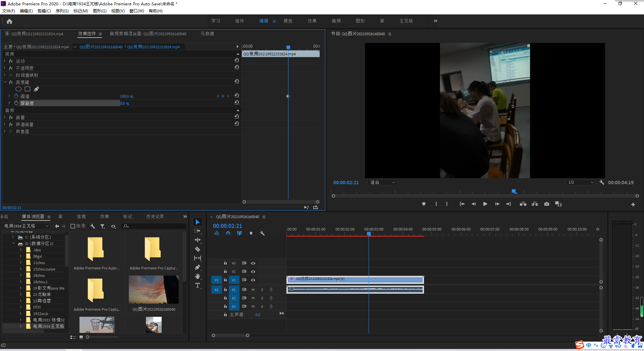Expand the 音量 audio effect
Screen dimensions: 644x351
(x=5, y=117)
